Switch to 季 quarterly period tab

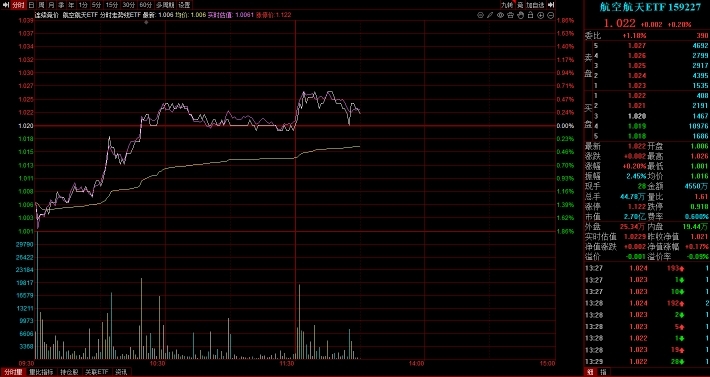click(x=61, y=5)
